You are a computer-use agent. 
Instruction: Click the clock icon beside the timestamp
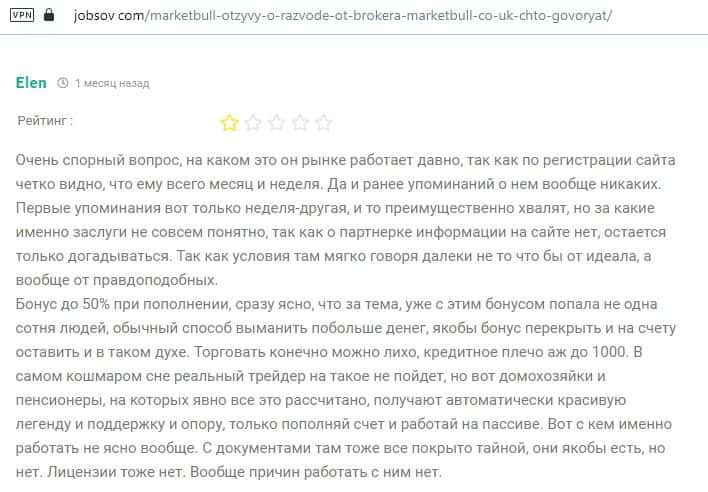(63, 84)
